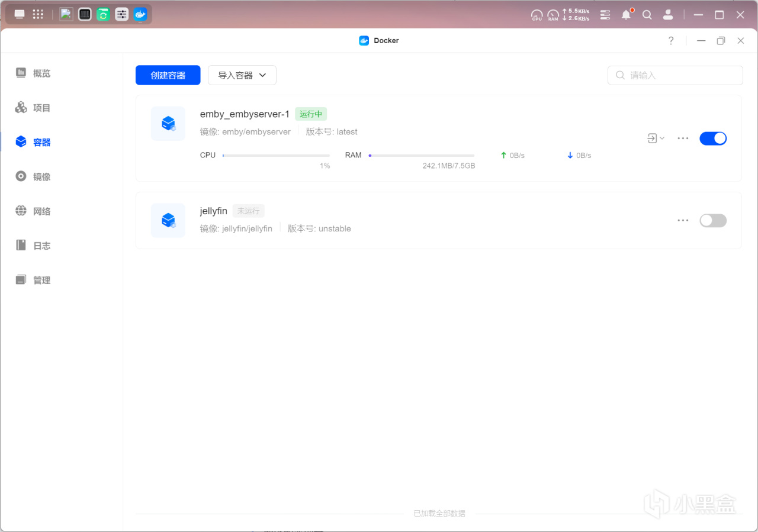Open more options for jellyfin container
758x532 pixels.
[683, 221]
